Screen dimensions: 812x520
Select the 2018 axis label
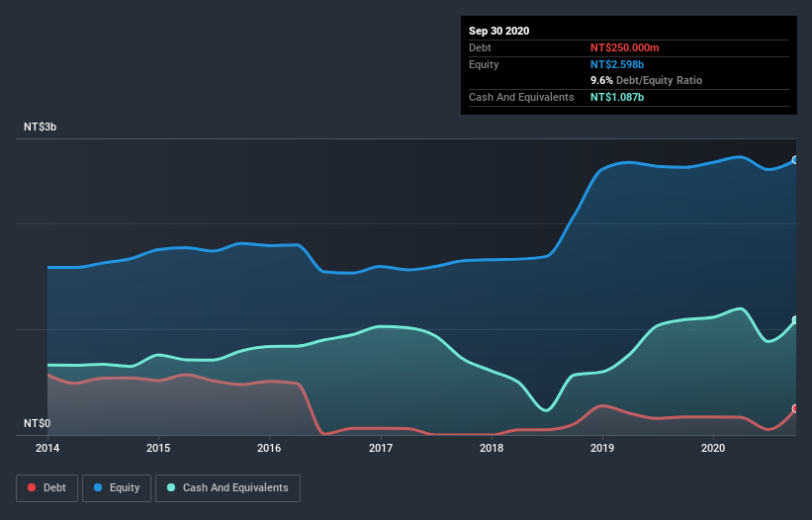point(492,448)
